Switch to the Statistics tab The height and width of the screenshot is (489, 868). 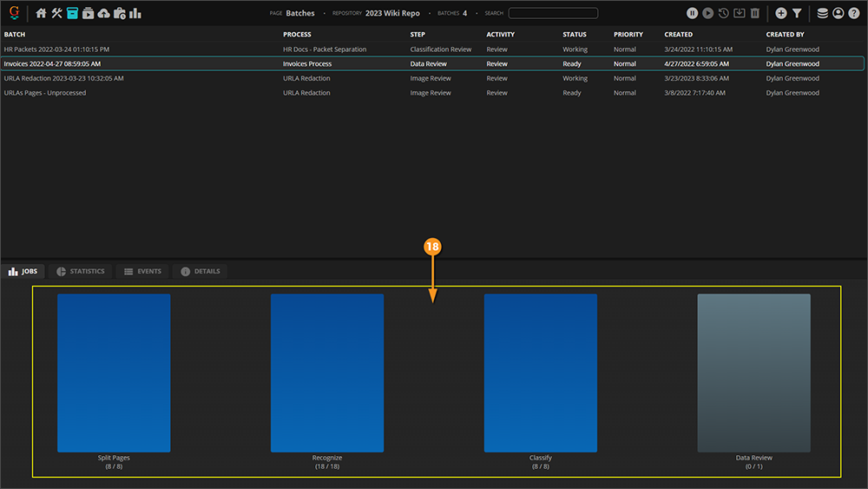[x=80, y=272]
